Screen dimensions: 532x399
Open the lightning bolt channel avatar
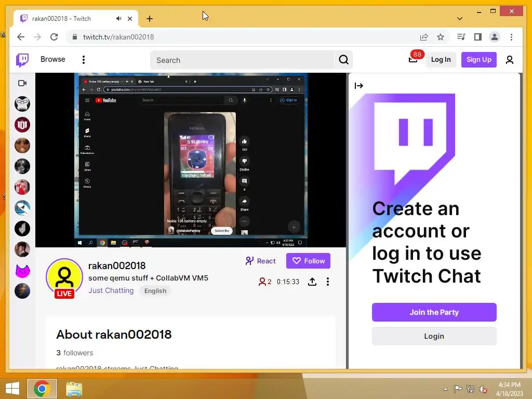coord(22,291)
